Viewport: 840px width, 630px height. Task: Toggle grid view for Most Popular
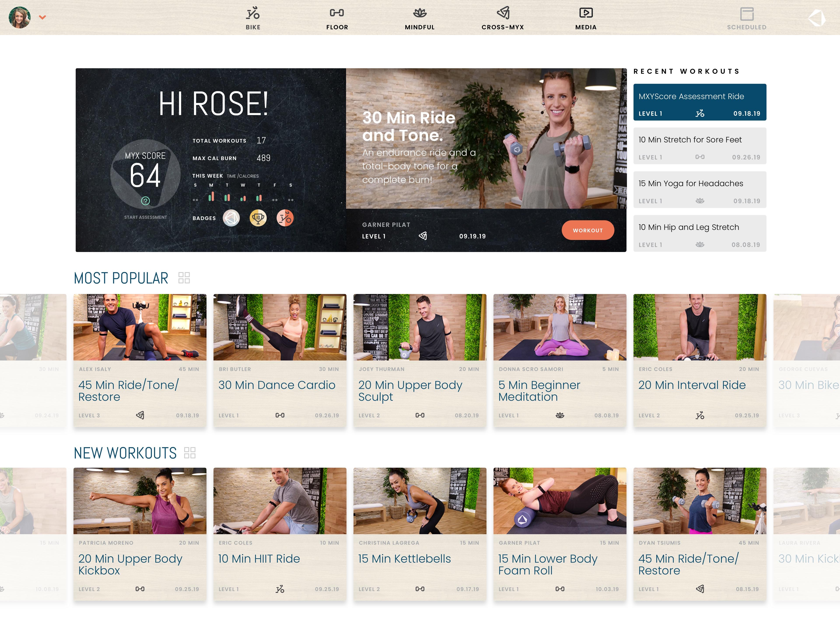pyautogui.click(x=184, y=278)
